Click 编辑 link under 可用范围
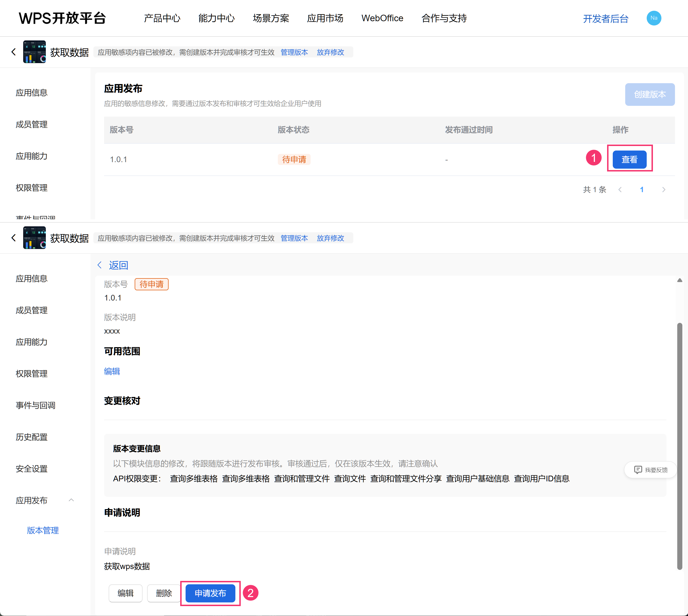The width and height of the screenshot is (688, 616). (112, 371)
